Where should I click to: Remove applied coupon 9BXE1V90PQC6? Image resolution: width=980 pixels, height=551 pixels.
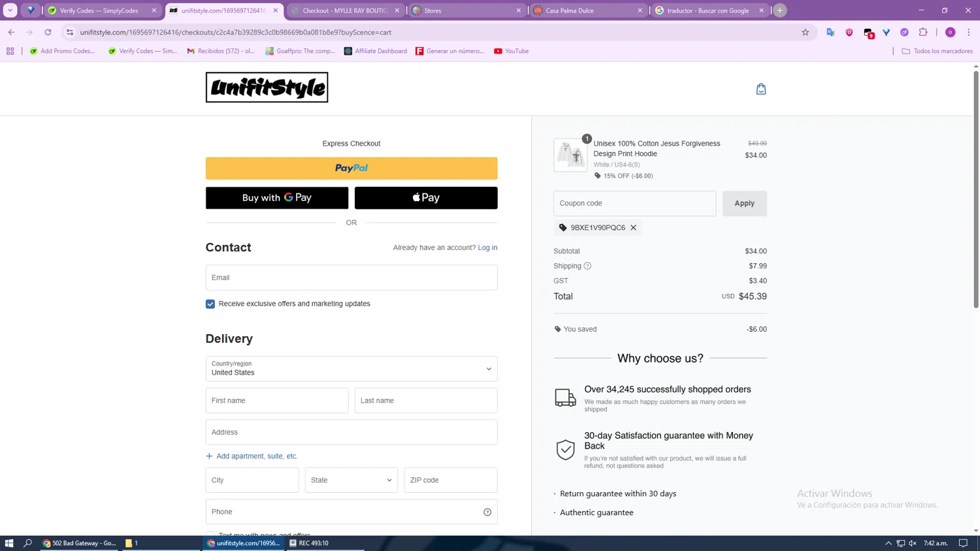pos(633,228)
